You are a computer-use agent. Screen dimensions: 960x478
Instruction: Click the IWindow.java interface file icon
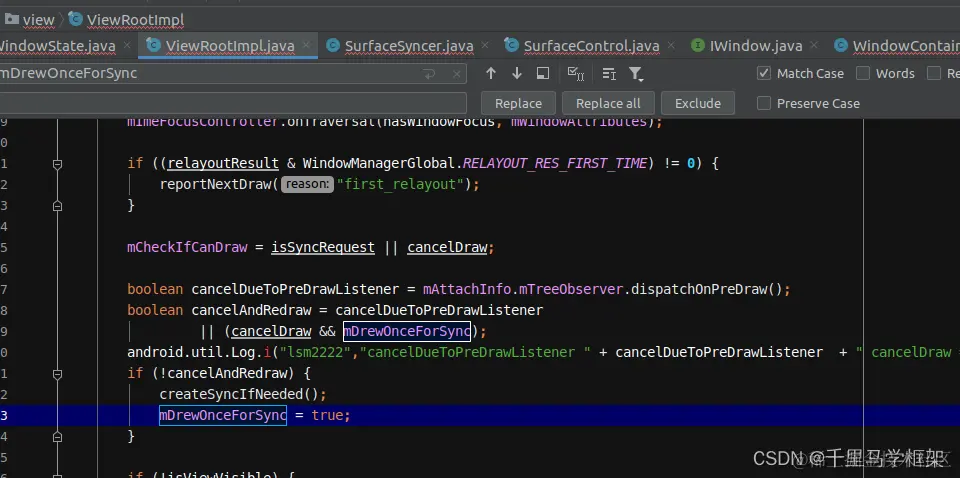[697, 45]
